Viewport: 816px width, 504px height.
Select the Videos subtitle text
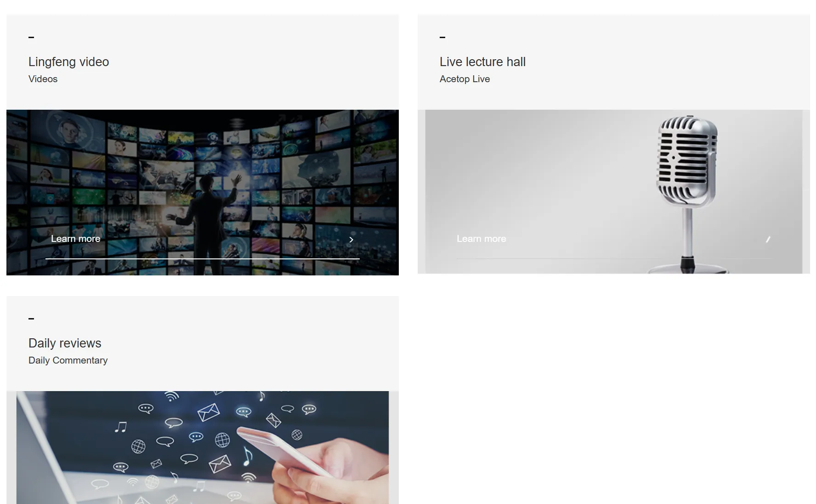(x=43, y=79)
